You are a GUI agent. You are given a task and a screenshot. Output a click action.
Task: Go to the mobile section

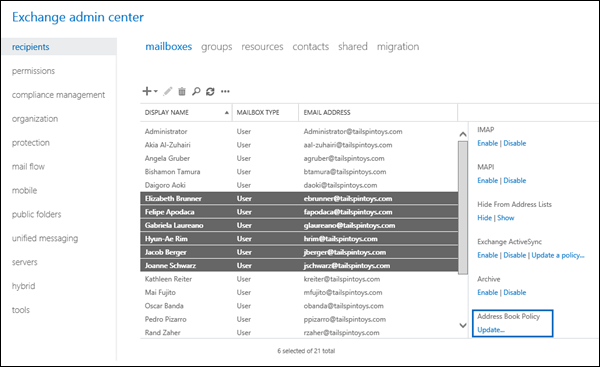coord(24,190)
